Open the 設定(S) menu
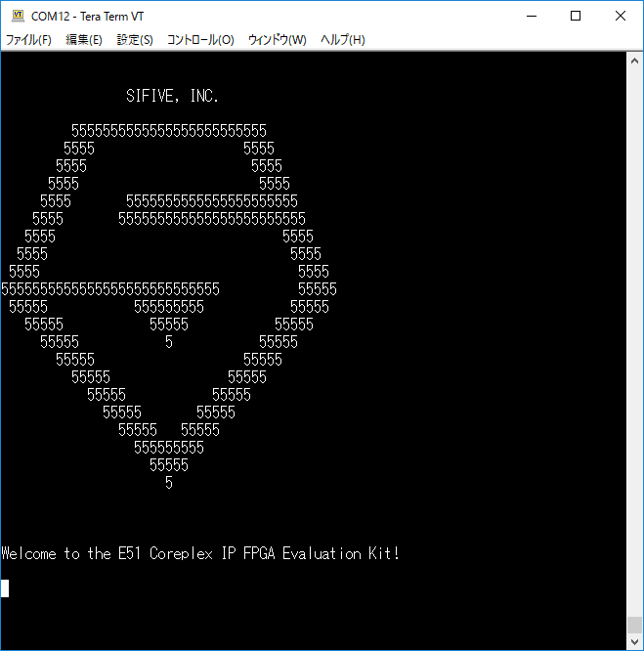This screenshot has width=644, height=651. (x=135, y=40)
